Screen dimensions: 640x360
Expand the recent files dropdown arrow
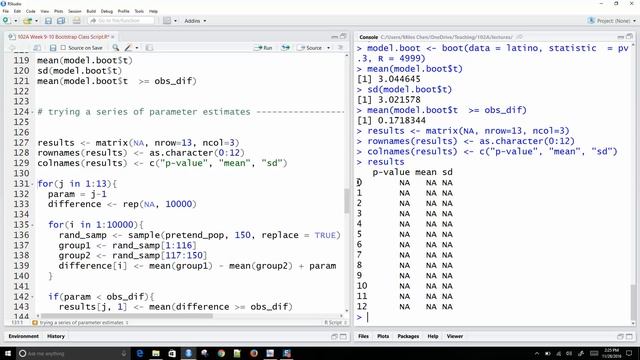tap(36, 21)
